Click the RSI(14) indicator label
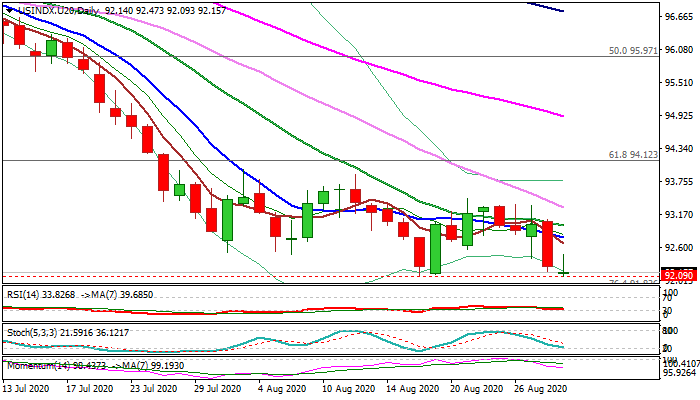The height and width of the screenshot is (400, 700). click(x=24, y=295)
